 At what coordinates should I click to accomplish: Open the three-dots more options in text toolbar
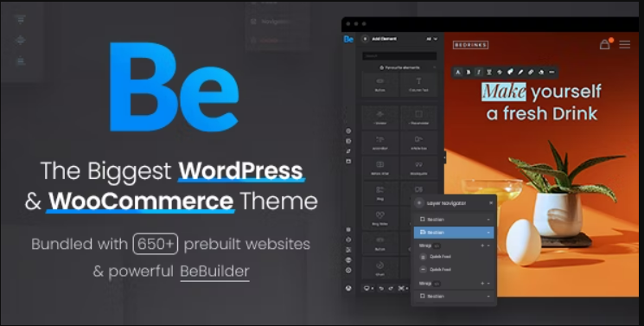552,72
